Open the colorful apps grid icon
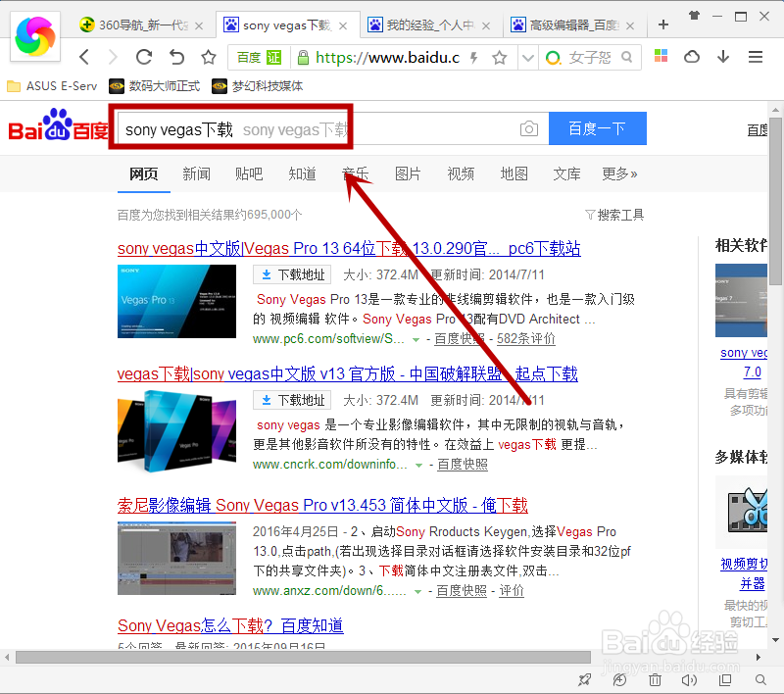The image size is (784, 694). point(661,56)
